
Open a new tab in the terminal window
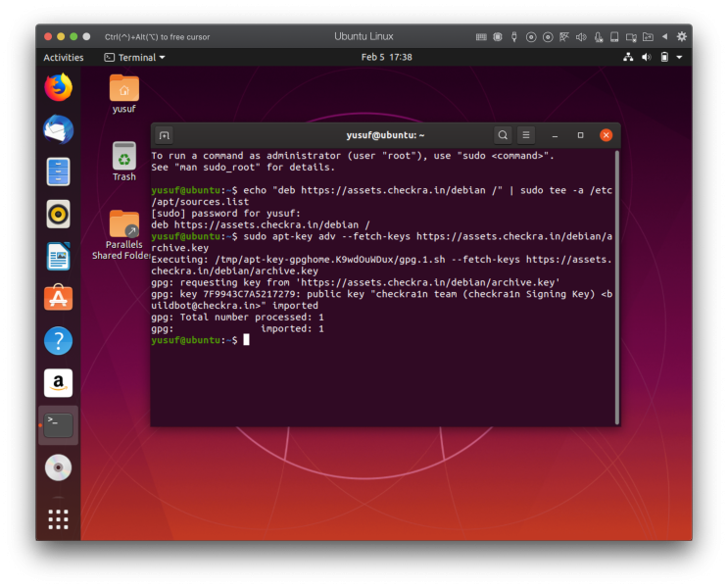point(165,135)
